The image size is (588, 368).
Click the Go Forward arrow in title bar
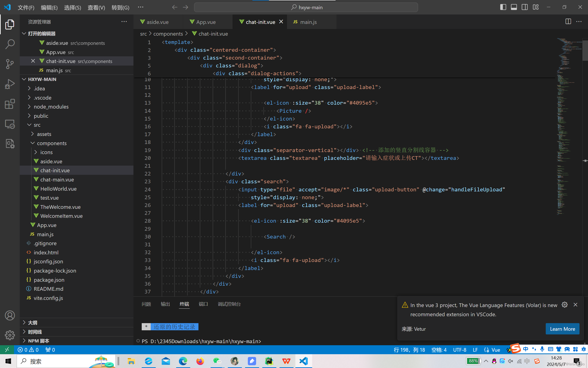[x=186, y=7]
